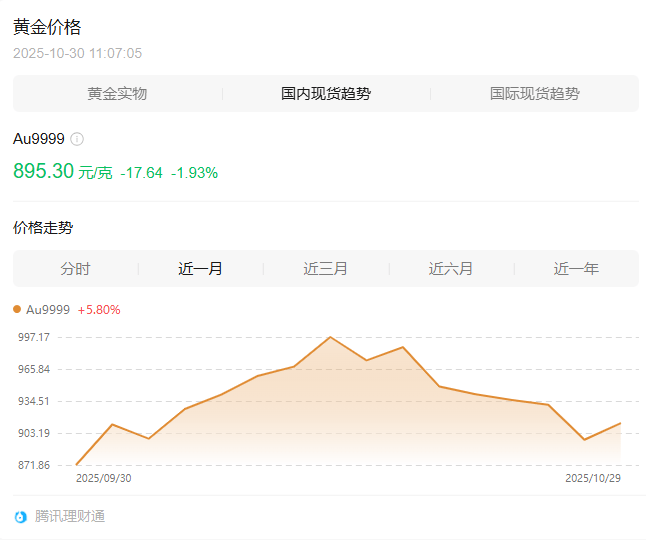Click the chart peak near 997.17
Screen dimensions: 646x540
coord(330,338)
